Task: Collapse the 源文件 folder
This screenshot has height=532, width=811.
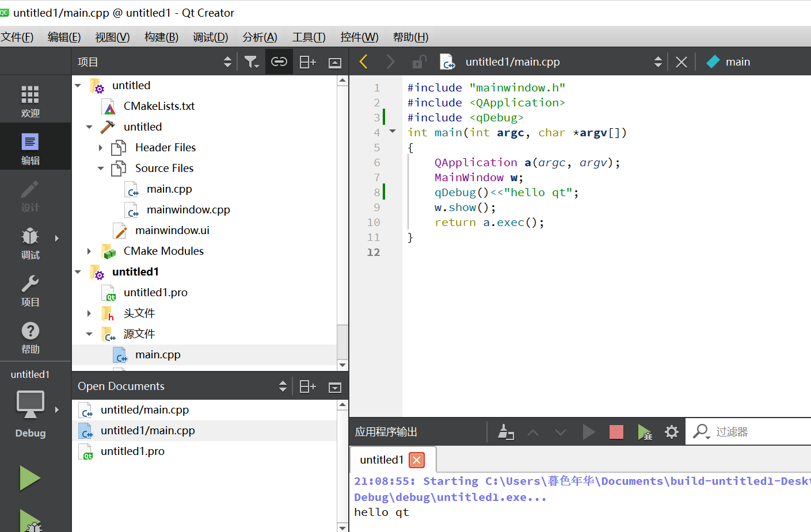Action: click(x=89, y=334)
